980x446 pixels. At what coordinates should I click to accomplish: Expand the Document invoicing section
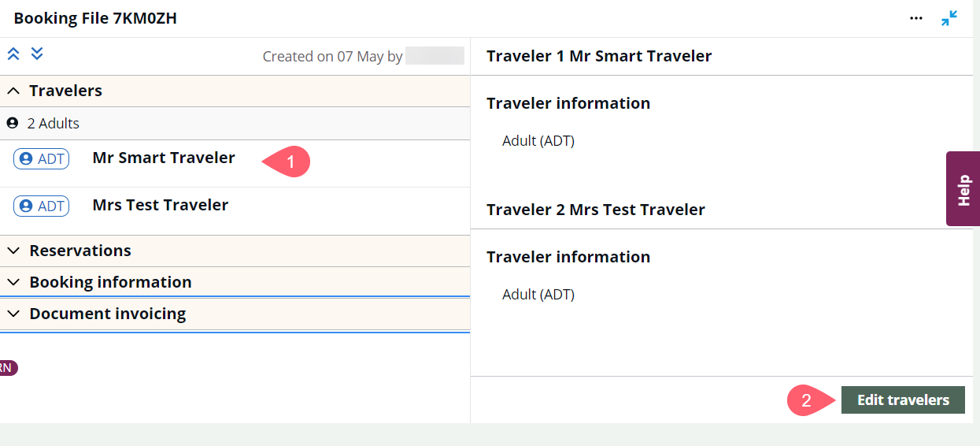(13, 314)
